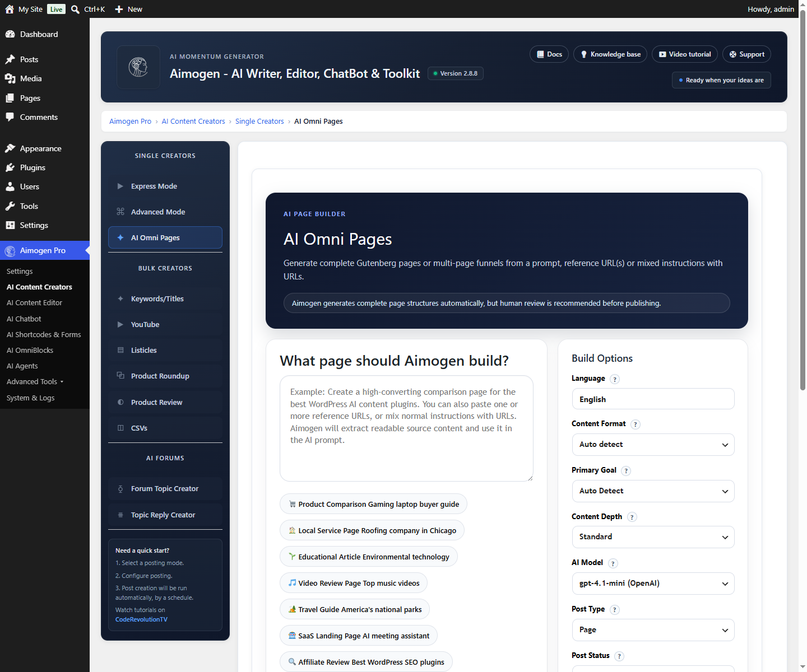Open the Listicles bulk creator
This screenshot has width=807, height=672.
tap(165, 351)
